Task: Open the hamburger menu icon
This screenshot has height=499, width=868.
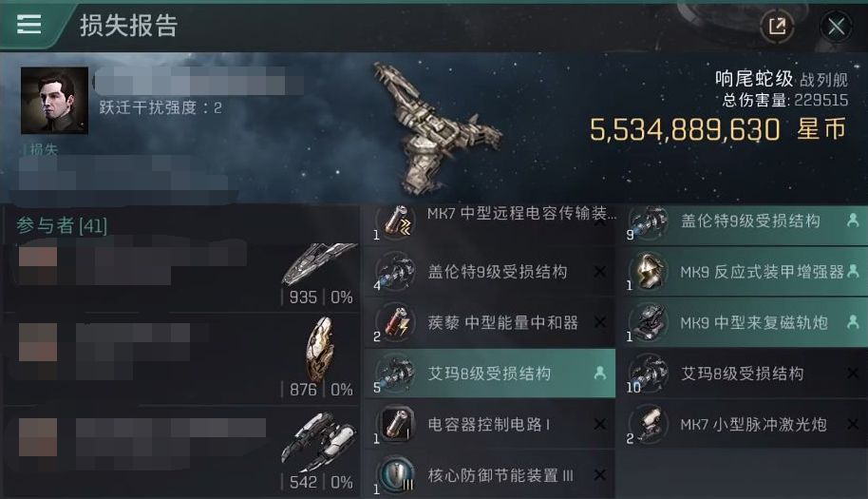Action: coord(28,25)
